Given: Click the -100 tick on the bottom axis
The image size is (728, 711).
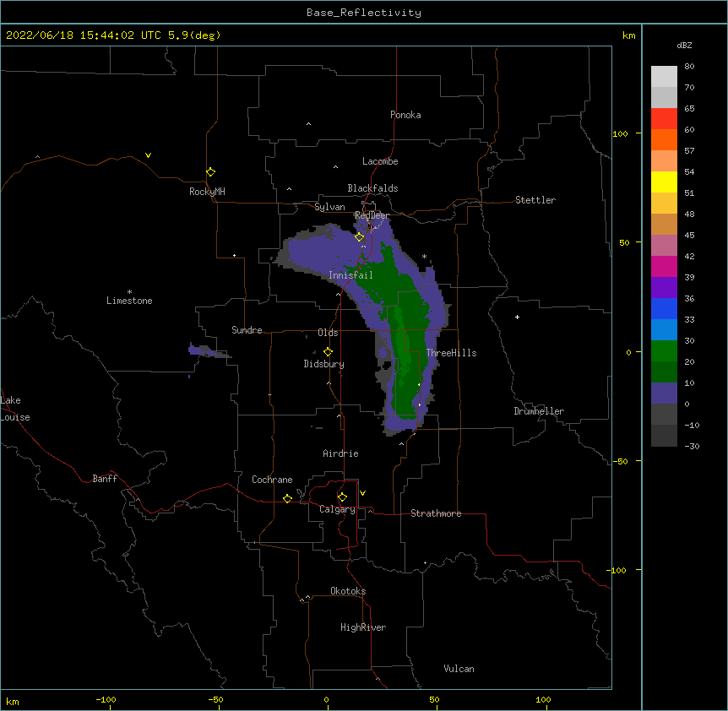Looking at the screenshot, I should [106, 699].
